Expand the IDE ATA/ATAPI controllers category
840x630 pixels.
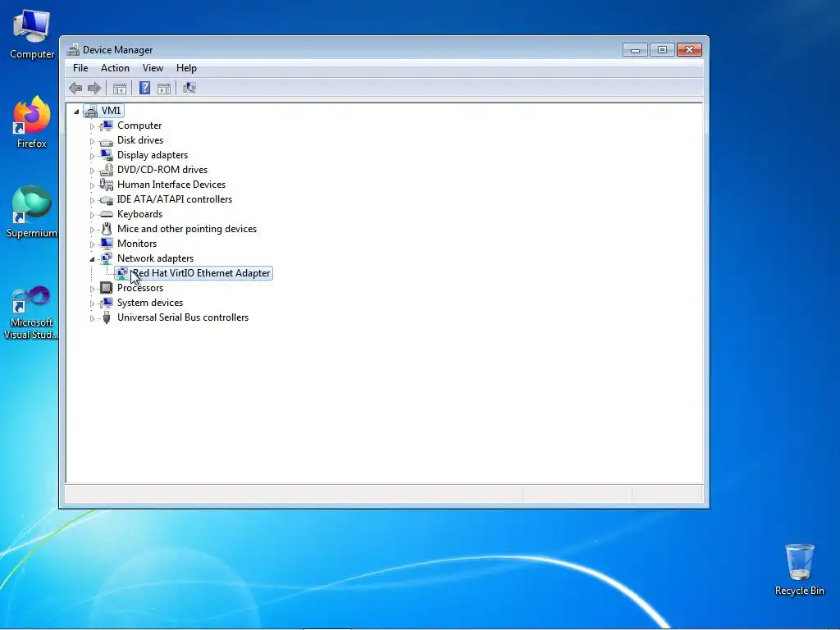tap(92, 200)
